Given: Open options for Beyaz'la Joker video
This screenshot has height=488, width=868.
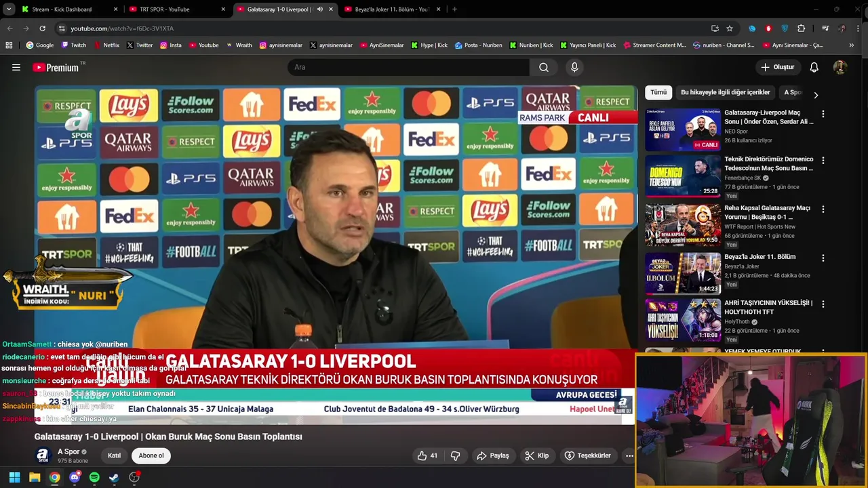Looking at the screenshot, I should (x=823, y=258).
